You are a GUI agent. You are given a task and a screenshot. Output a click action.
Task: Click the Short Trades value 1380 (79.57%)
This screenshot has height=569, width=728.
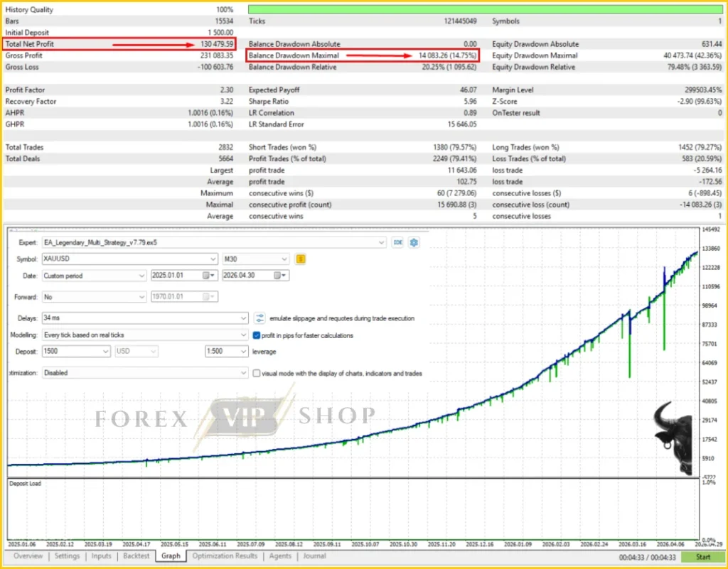(x=454, y=147)
